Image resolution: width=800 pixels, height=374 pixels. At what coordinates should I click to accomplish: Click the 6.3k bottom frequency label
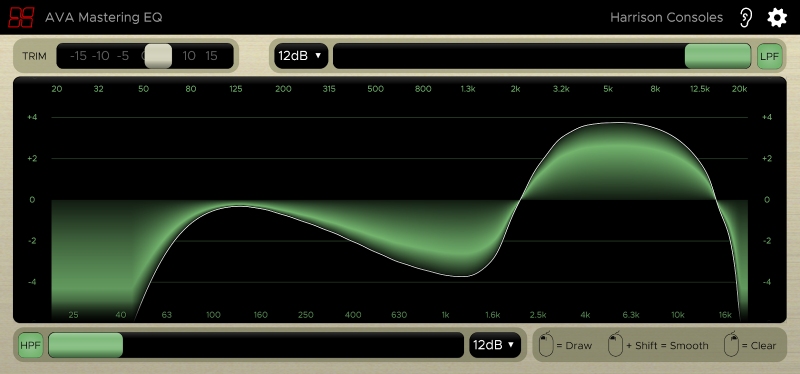pos(631,315)
